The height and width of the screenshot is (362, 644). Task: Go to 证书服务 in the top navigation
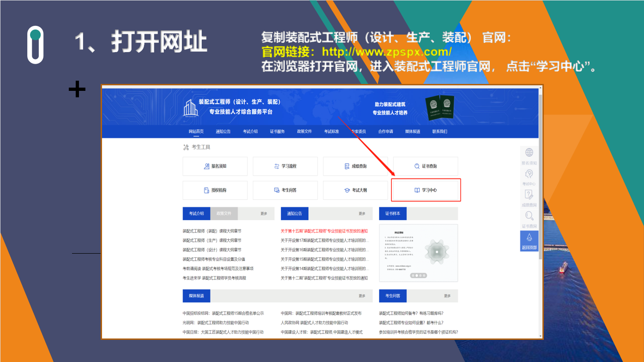(277, 131)
